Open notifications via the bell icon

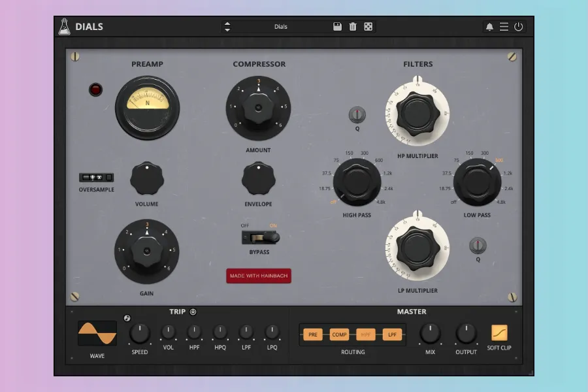[x=489, y=27]
